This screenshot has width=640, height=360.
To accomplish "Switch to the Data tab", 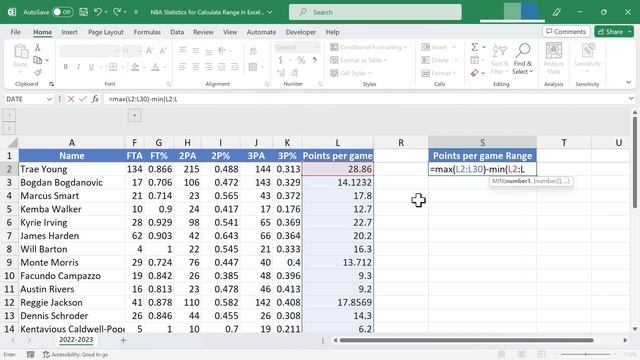I will pos(177,32).
